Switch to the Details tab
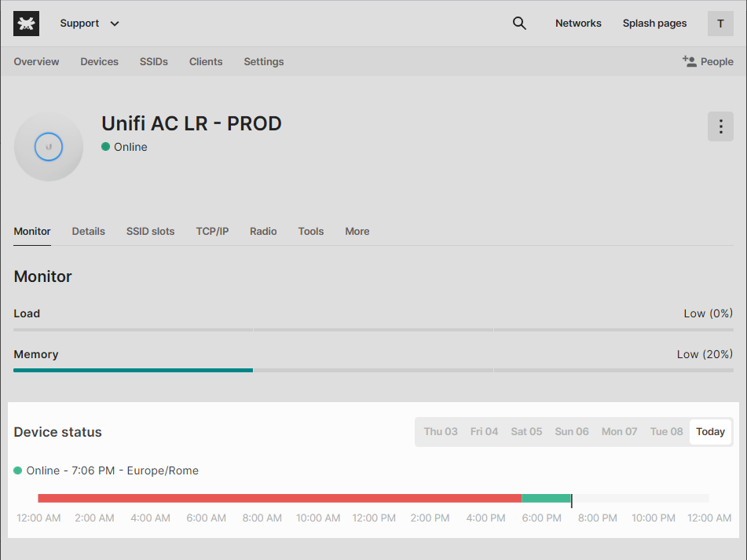This screenshot has width=747, height=560. tap(88, 232)
